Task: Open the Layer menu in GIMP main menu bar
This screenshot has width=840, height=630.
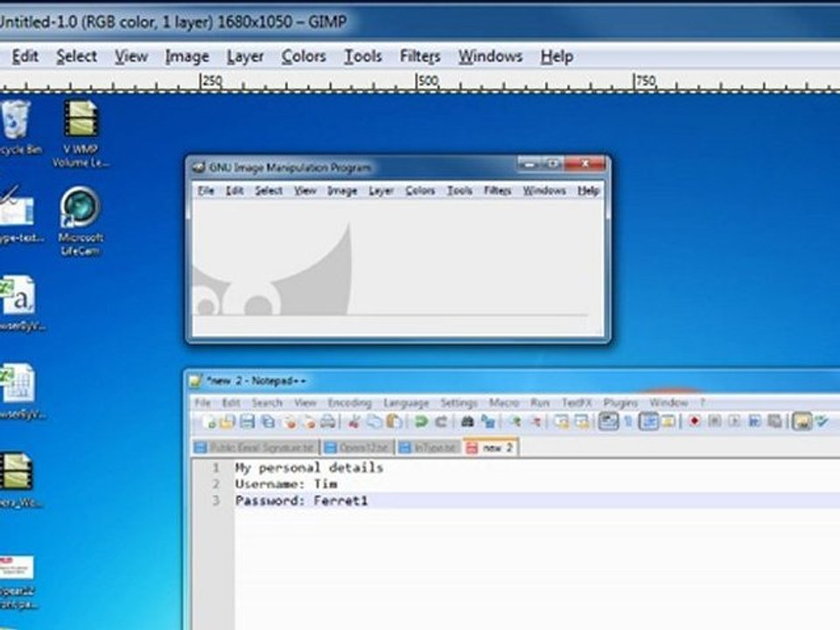Action: click(x=245, y=56)
